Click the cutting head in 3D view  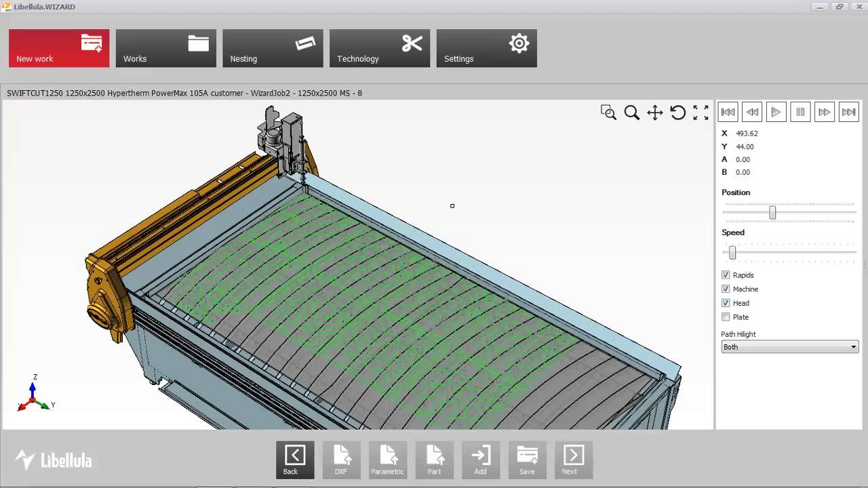(x=285, y=146)
